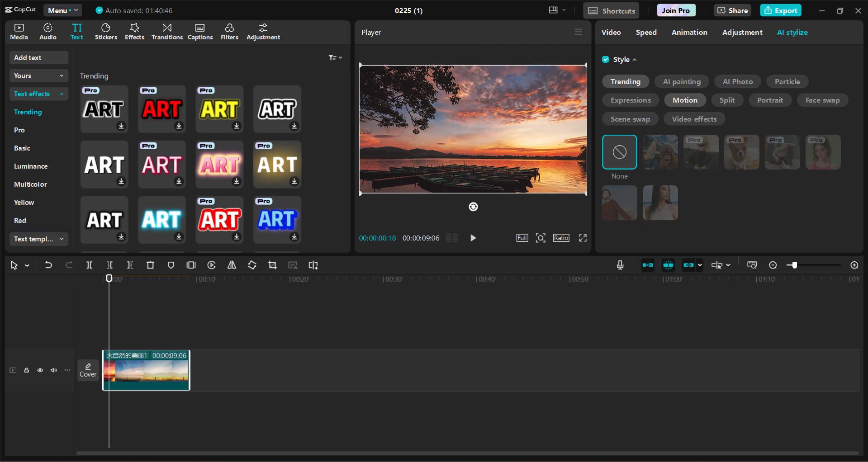Open the Stickers panel
868x462 pixels.
click(x=106, y=31)
